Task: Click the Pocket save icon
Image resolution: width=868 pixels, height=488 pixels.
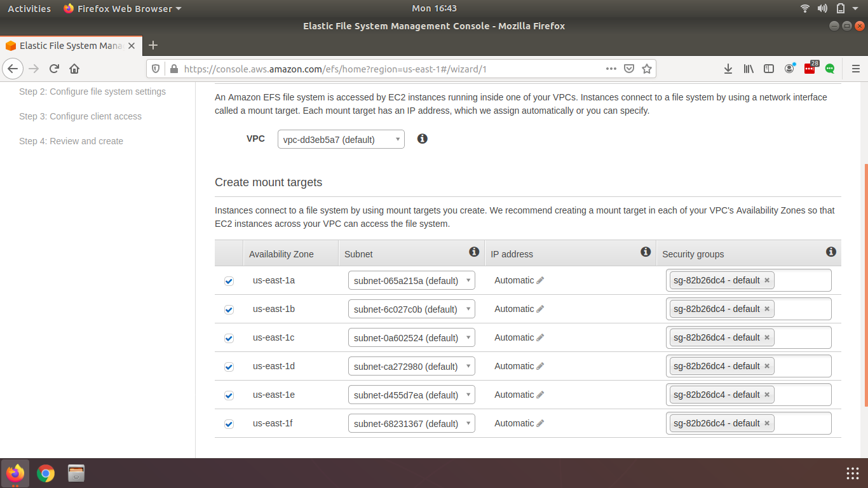Action: pos(629,69)
